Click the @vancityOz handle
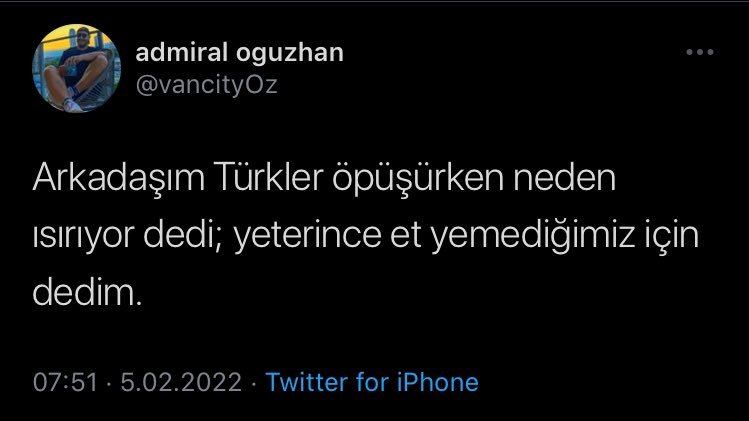The width and height of the screenshot is (749, 421). (x=205, y=84)
